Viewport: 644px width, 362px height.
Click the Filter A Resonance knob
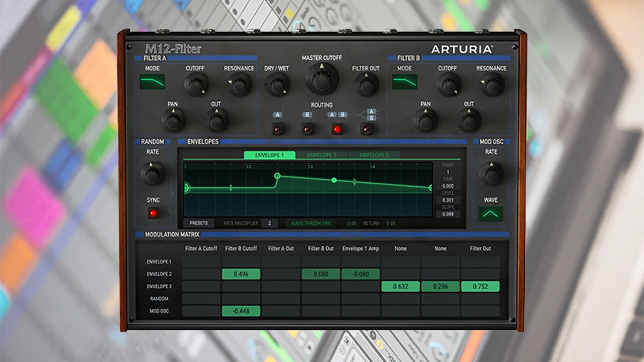coord(239,84)
